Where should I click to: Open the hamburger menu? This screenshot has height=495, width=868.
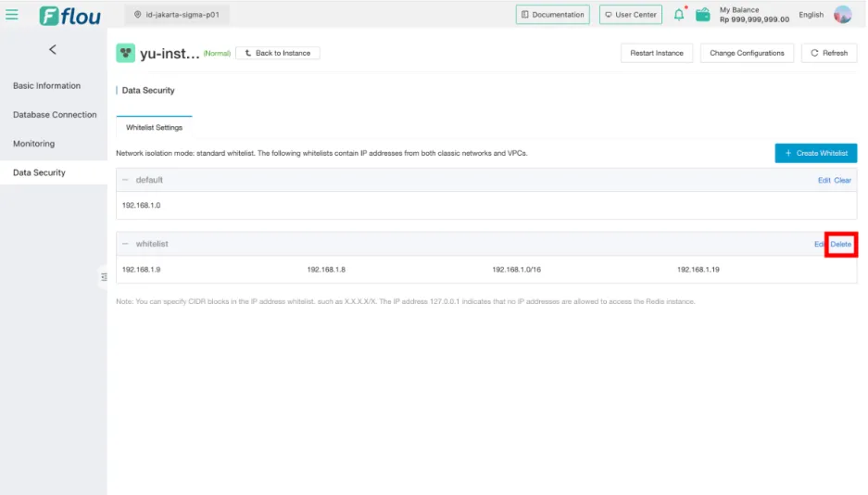tap(12, 15)
